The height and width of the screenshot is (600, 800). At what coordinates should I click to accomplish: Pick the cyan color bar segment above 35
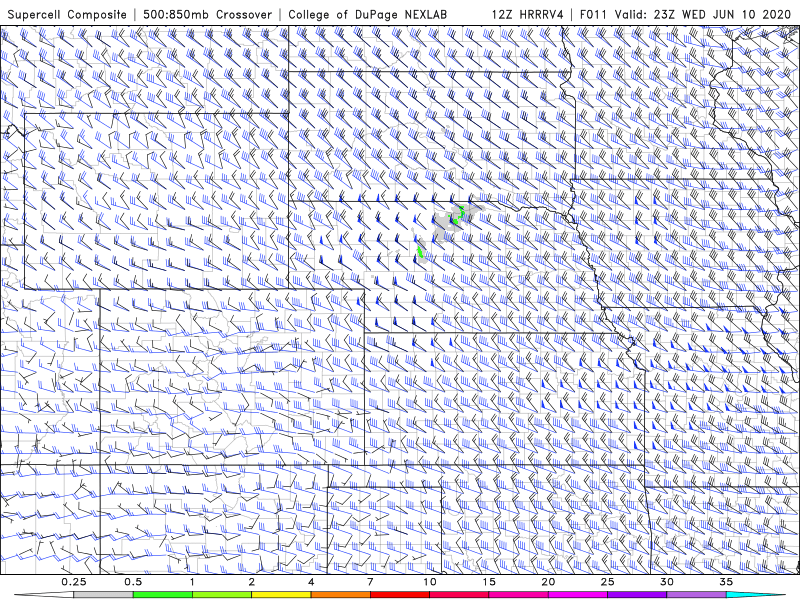(756, 595)
